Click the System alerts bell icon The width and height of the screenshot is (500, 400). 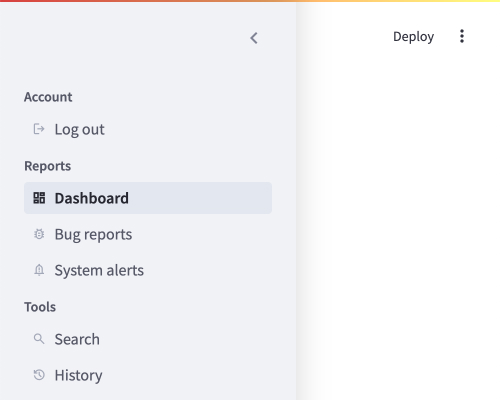39,270
